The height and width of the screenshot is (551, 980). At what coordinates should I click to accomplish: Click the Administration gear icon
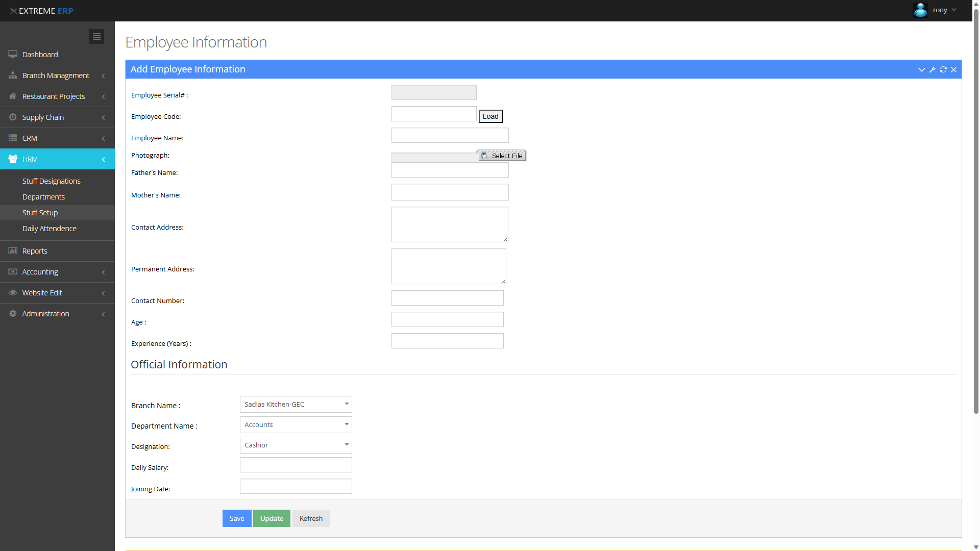click(13, 313)
